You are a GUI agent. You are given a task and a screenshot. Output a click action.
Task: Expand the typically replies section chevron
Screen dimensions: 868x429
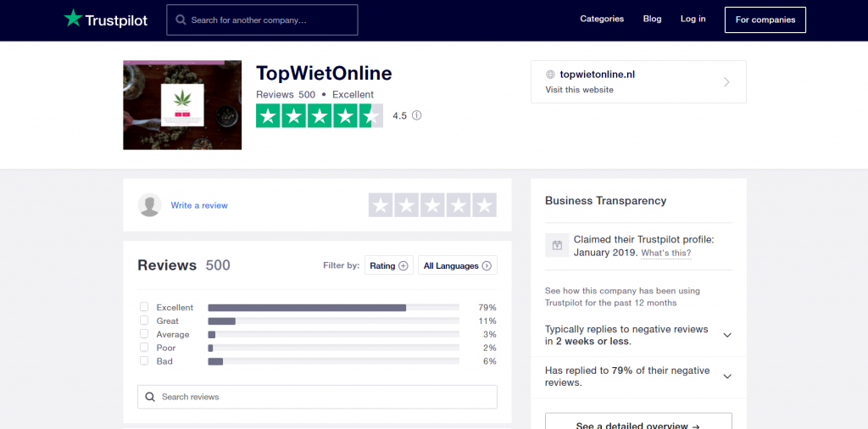726,335
